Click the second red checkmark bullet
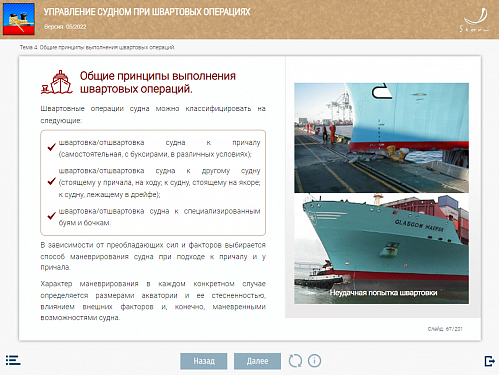 pos(51,181)
